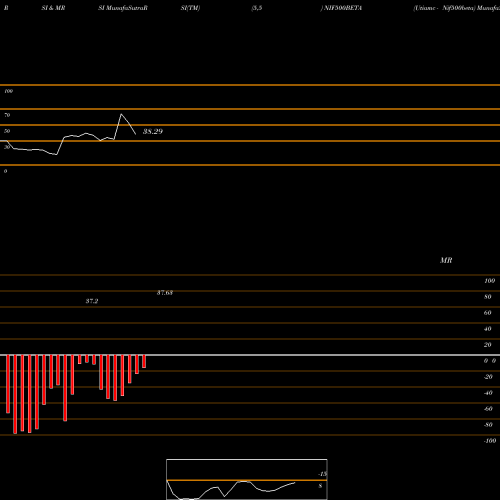Screen dimensions: 500x500
Task: Click the 30 label on RSI axis
Action: point(7,147)
